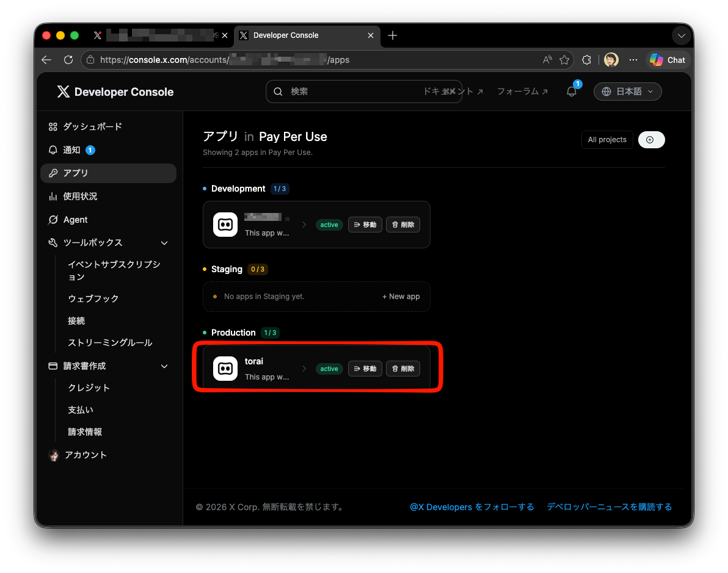Open browser settings three-dots menu
This screenshot has height=573, width=728.
click(x=633, y=60)
